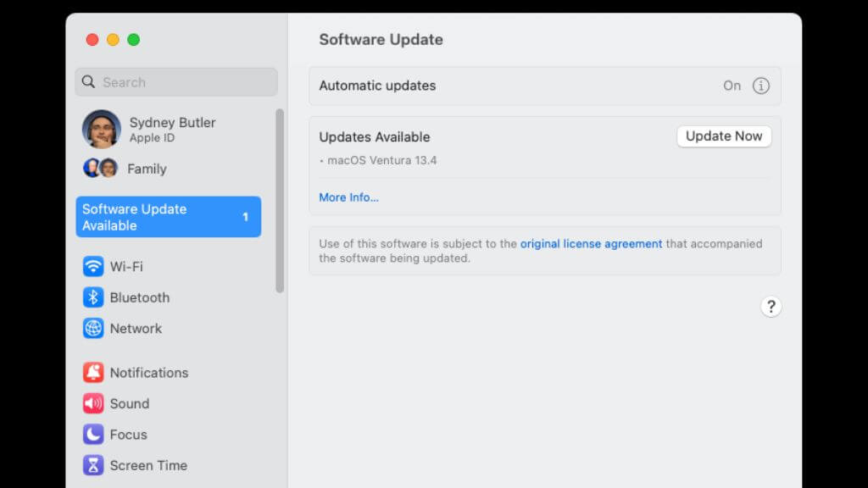Click the update badge showing 1
The width and height of the screenshot is (868, 488).
245,217
